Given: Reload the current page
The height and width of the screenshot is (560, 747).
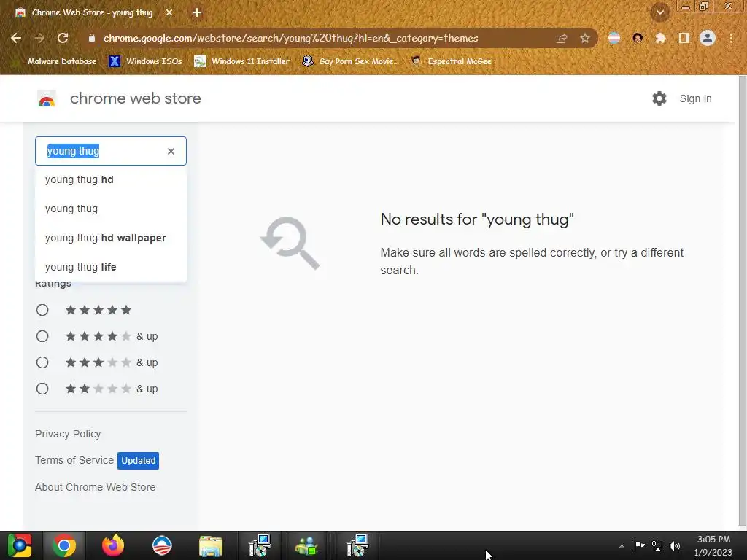Looking at the screenshot, I should click(x=63, y=38).
